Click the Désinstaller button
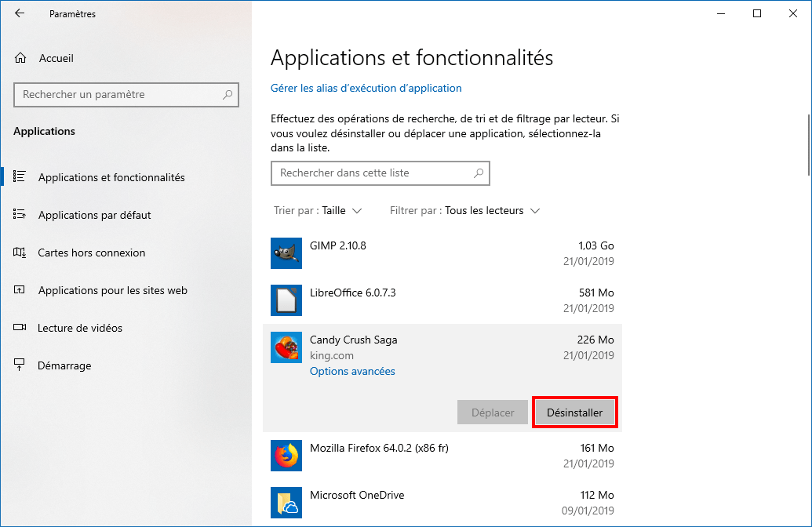 point(575,413)
